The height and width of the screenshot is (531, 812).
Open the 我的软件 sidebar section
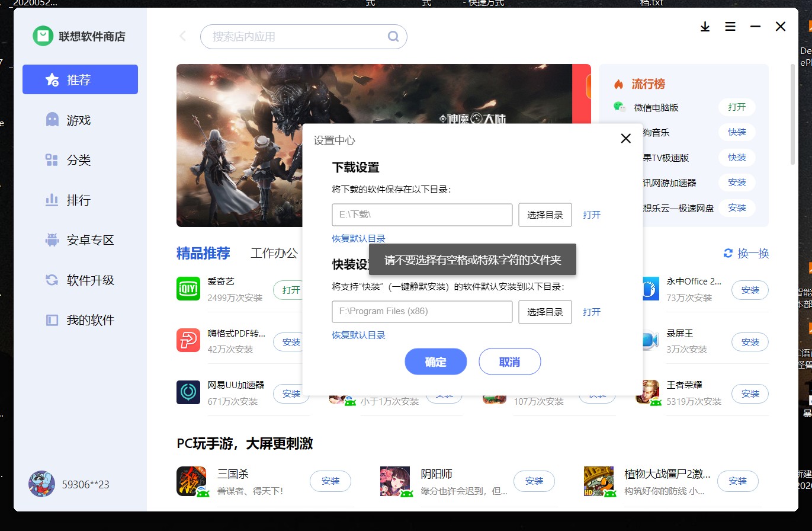[x=80, y=320]
